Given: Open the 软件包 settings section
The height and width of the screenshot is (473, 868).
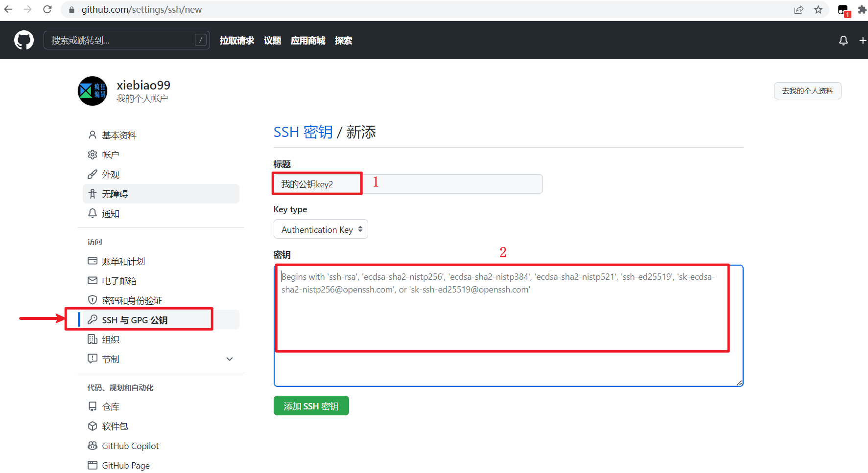Looking at the screenshot, I should 115,426.
